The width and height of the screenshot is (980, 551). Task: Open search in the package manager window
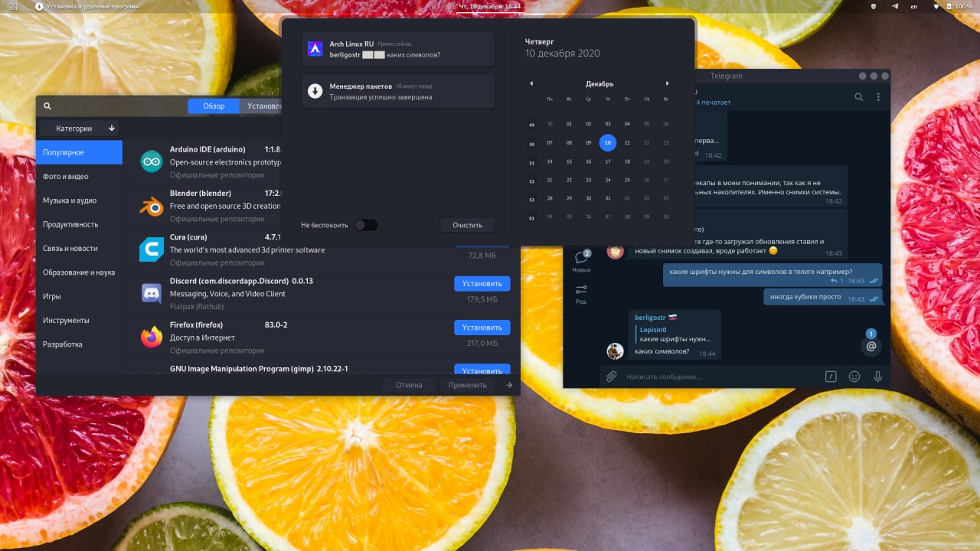tap(47, 106)
